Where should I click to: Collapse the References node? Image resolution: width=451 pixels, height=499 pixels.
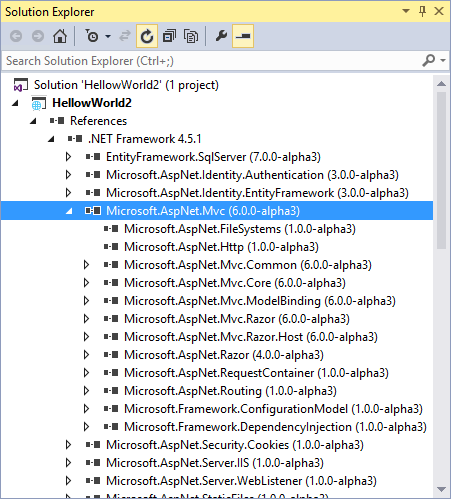coord(33,121)
